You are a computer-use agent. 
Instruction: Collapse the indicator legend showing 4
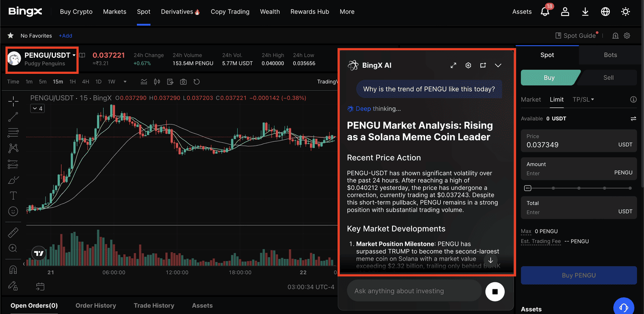pos(37,109)
